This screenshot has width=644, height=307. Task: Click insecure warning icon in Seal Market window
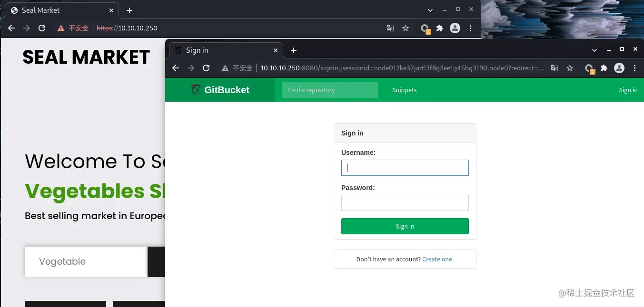(61, 29)
